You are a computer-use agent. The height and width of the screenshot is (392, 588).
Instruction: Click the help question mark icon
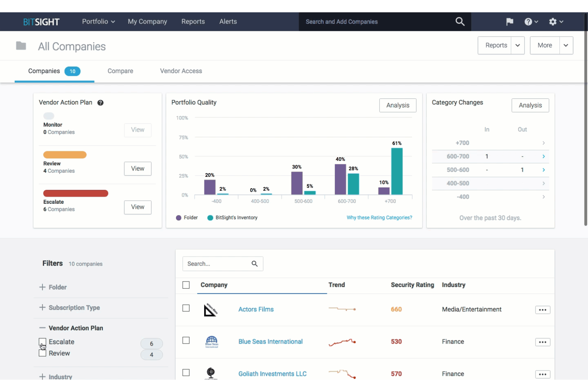[x=528, y=21]
